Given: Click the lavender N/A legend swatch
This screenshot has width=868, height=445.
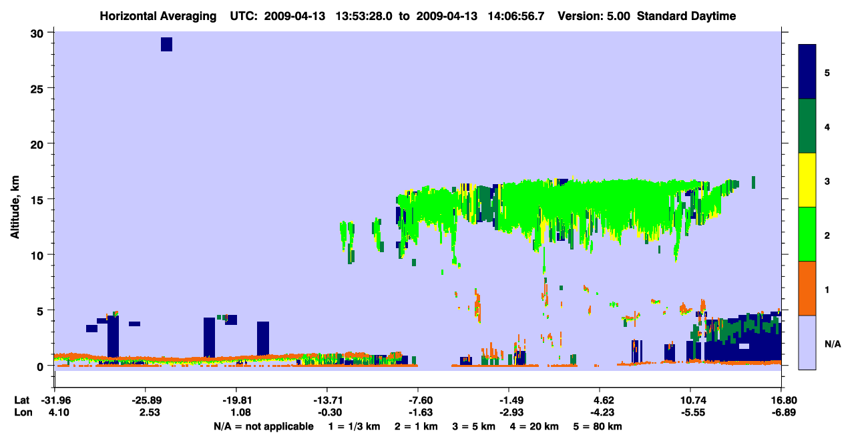Looking at the screenshot, I should coord(807,342).
